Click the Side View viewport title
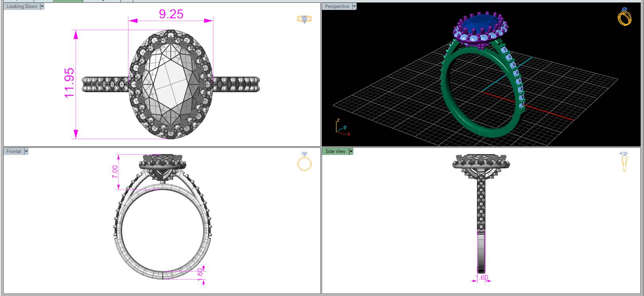 (336, 151)
